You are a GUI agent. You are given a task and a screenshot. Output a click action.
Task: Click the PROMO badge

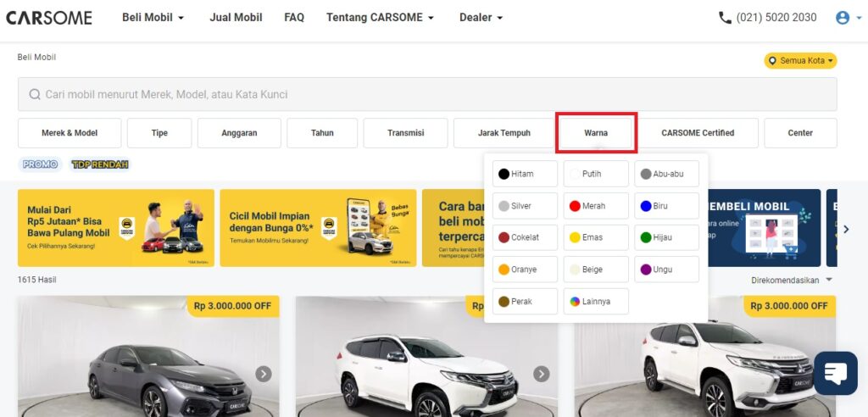pyautogui.click(x=41, y=164)
